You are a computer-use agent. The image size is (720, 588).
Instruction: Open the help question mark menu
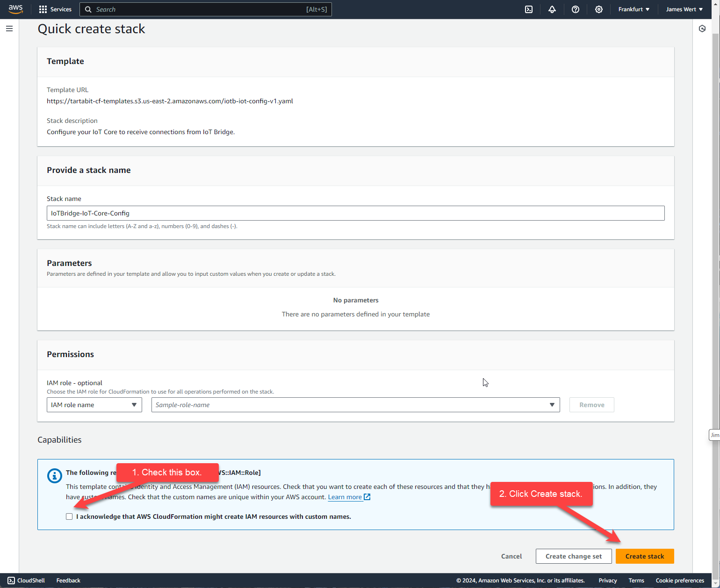tap(576, 9)
